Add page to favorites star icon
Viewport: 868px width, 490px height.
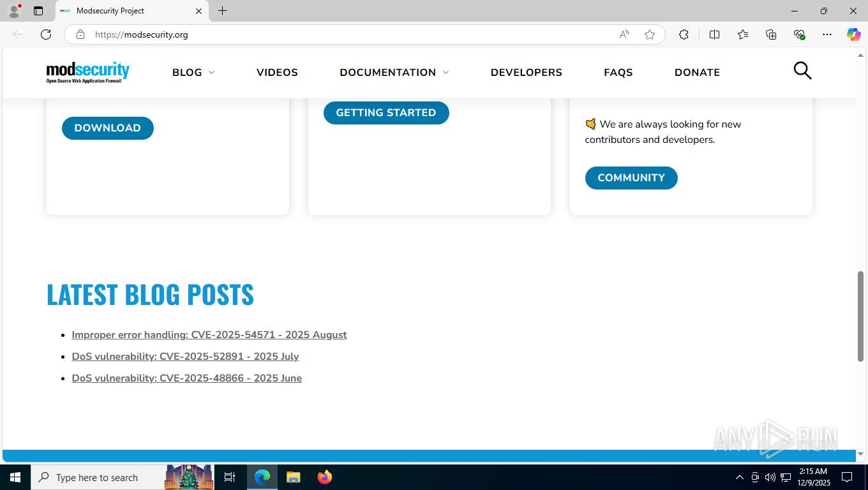click(650, 34)
